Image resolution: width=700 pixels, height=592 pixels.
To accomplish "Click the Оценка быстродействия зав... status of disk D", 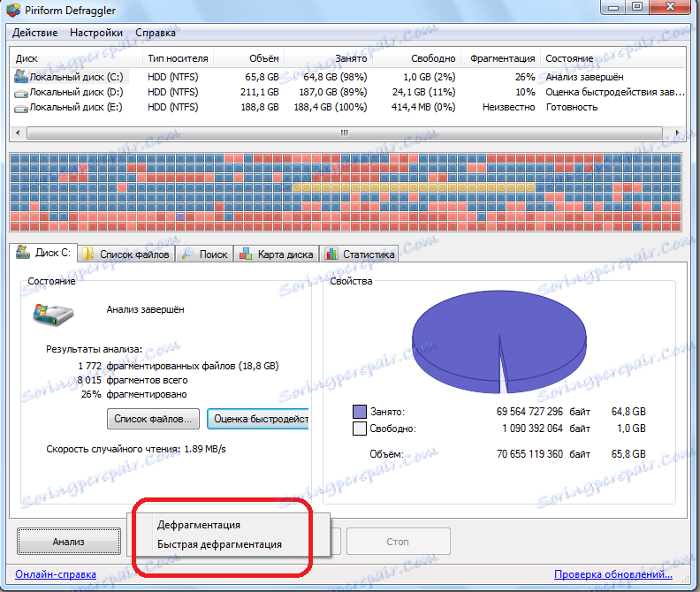I will pyautogui.click(x=614, y=92).
